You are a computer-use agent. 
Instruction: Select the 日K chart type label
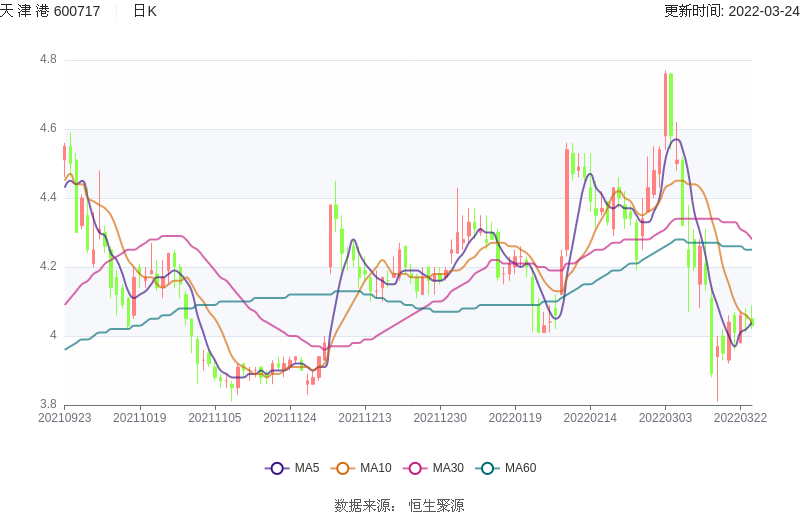pos(145,11)
